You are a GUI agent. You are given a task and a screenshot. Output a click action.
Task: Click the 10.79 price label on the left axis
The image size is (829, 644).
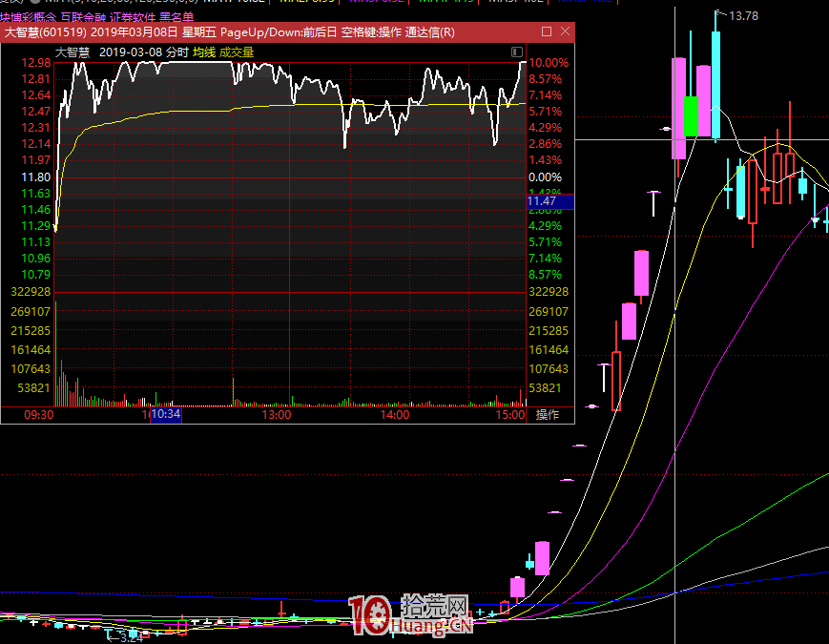coord(36,275)
